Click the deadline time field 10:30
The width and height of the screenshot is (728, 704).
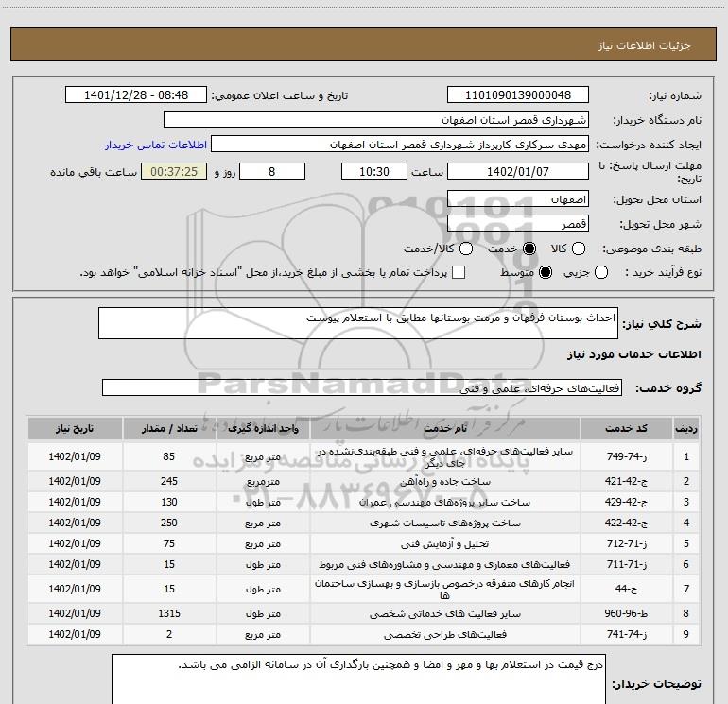pos(374,171)
